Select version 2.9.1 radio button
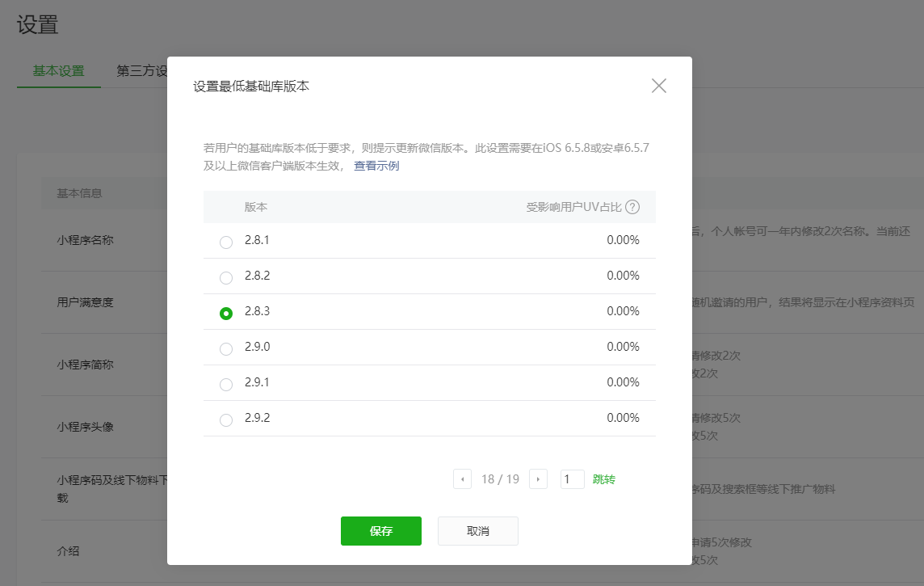The image size is (924, 586). point(225,385)
